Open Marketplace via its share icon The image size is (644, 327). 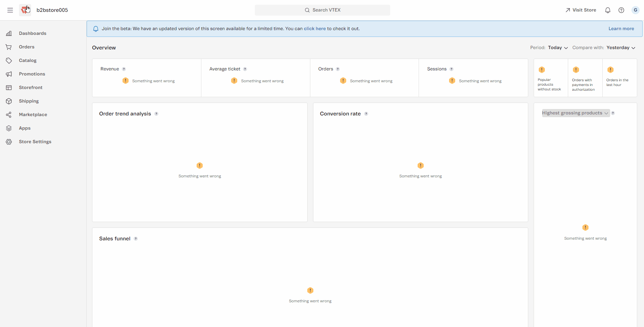pos(9,114)
